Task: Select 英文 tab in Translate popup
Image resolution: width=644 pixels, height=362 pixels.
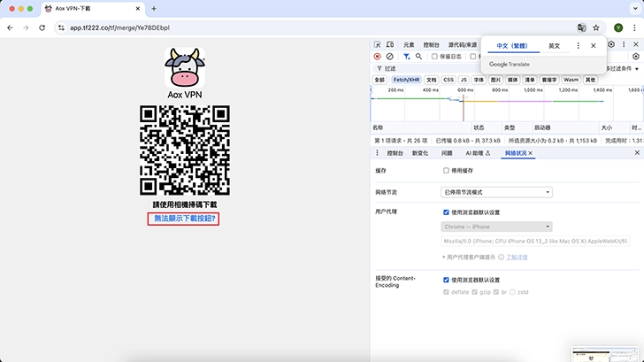Action: click(554, 45)
